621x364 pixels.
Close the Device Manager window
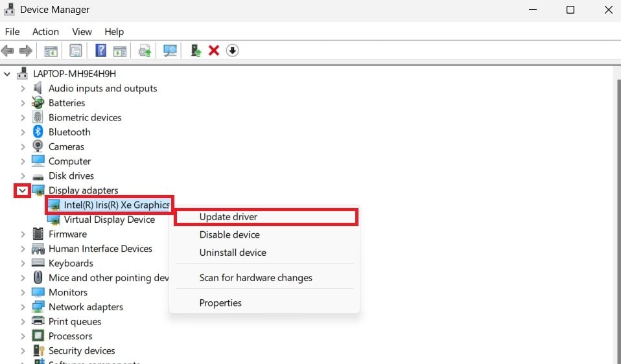pos(608,10)
